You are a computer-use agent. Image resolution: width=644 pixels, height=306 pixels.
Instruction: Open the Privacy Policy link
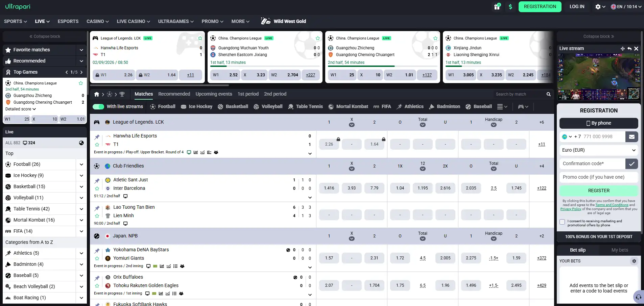point(571,209)
